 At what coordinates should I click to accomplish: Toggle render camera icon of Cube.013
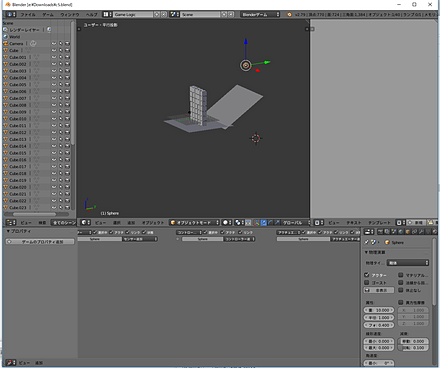67,139
